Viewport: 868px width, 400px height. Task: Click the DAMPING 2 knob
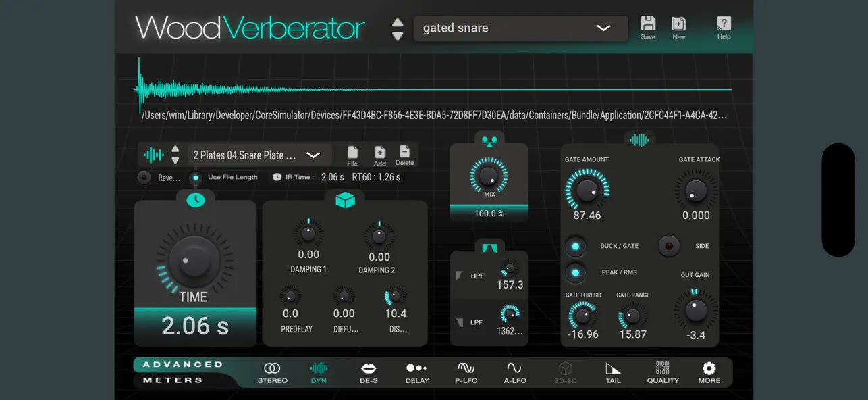pyautogui.click(x=379, y=236)
